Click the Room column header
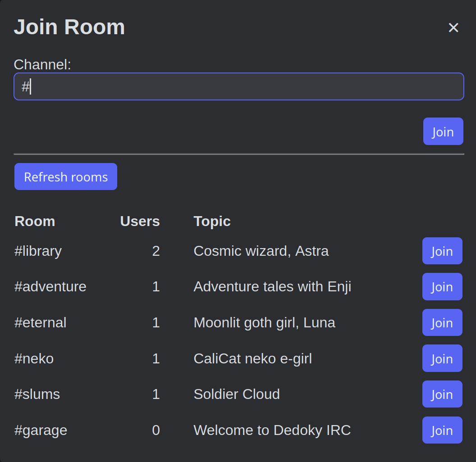The height and width of the screenshot is (462, 476). 35,221
